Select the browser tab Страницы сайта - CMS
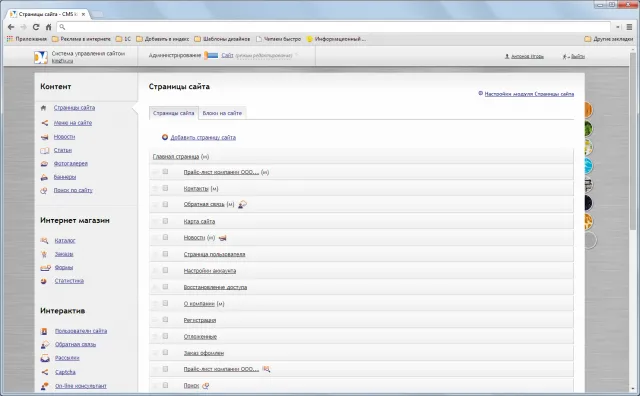 click(x=48, y=14)
